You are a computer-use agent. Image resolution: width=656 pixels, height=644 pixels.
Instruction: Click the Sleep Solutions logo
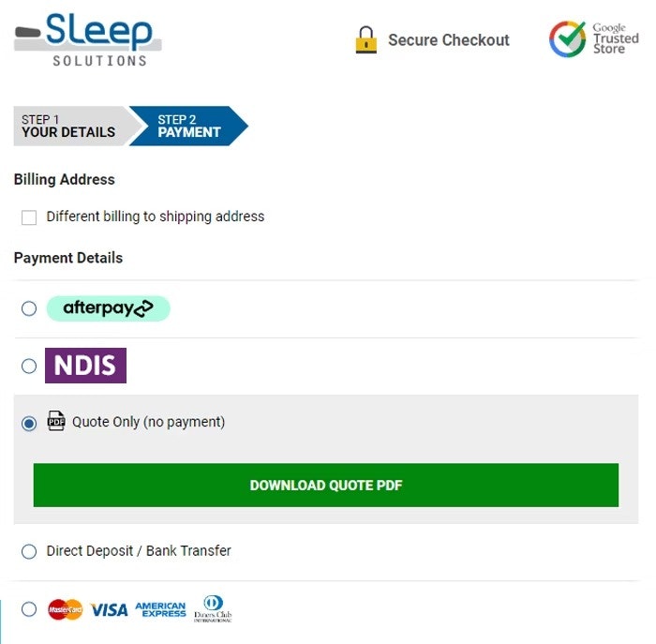click(x=88, y=39)
